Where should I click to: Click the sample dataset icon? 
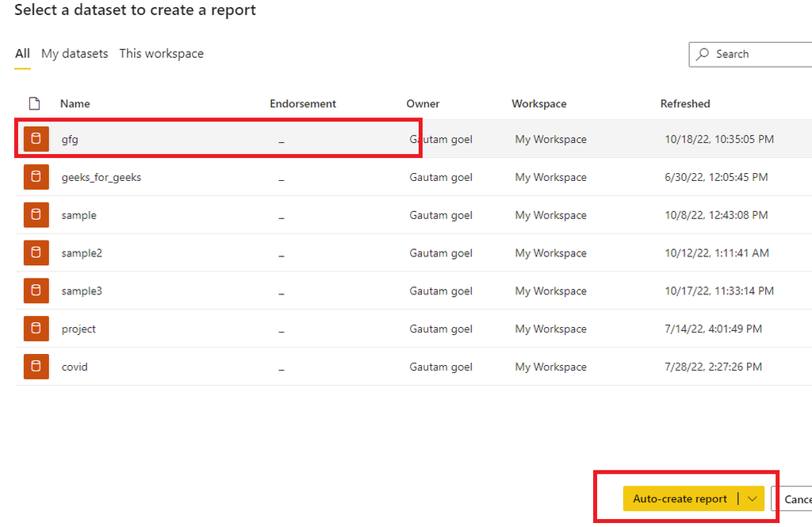[x=36, y=214]
